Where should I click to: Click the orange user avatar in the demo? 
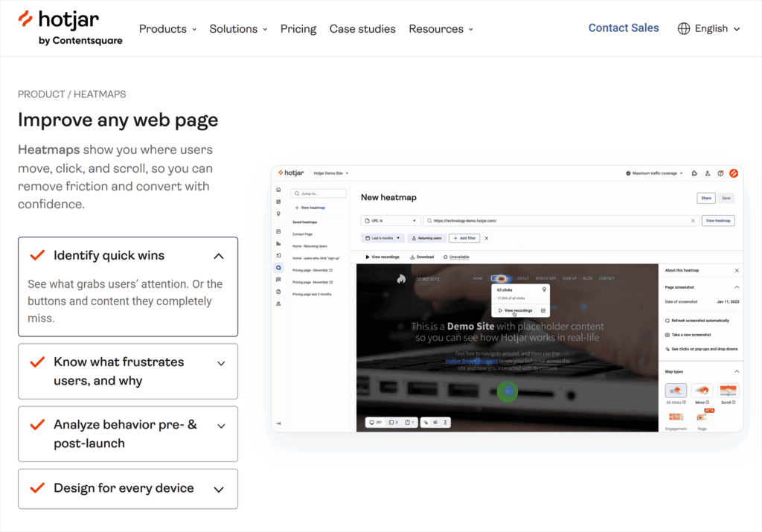(x=733, y=173)
